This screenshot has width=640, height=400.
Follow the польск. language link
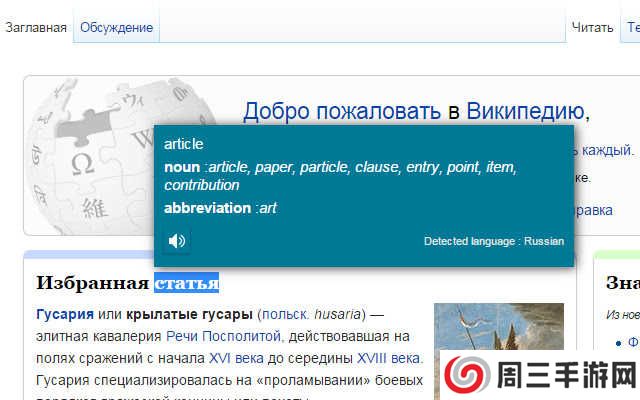coord(285,314)
